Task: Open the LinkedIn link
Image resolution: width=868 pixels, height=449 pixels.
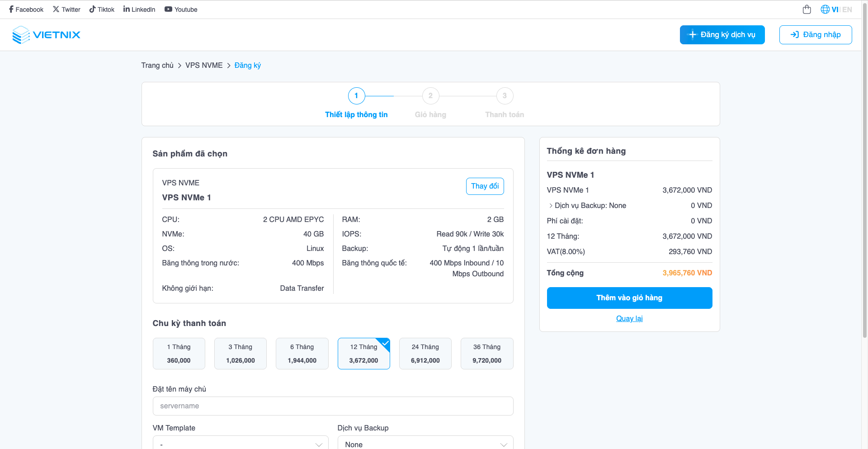Action: click(139, 9)
